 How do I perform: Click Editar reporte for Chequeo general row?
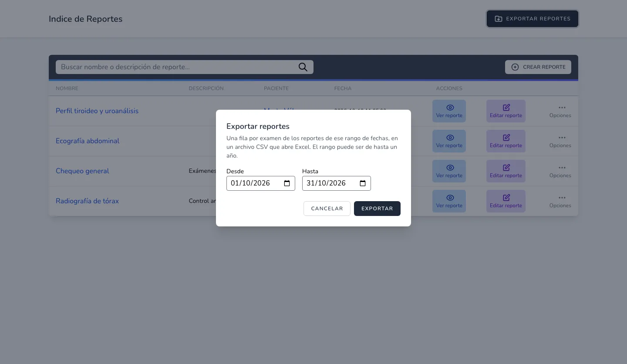click(506, 171)
